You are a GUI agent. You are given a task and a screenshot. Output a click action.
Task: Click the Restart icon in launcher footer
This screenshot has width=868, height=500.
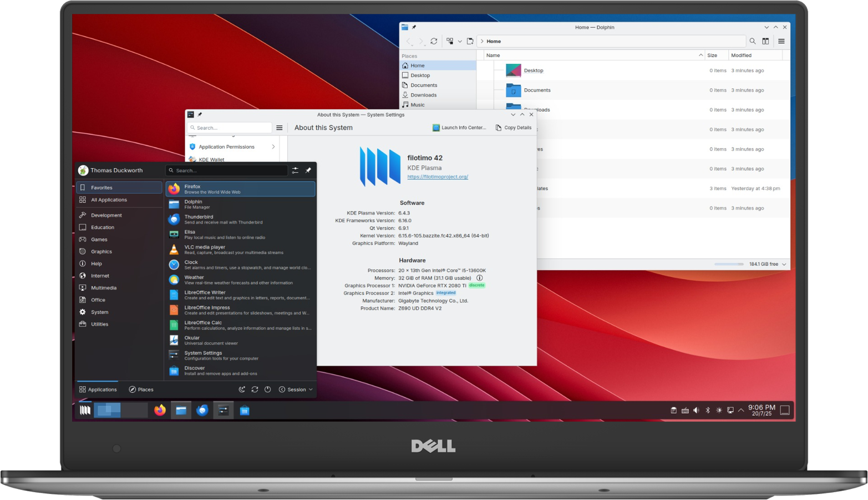(255, 390)
